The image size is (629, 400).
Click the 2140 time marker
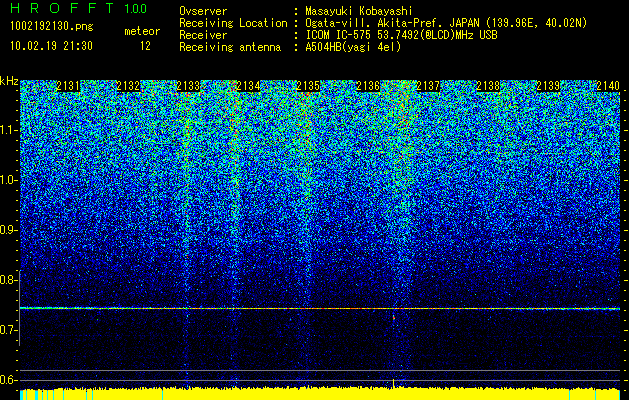608,86
